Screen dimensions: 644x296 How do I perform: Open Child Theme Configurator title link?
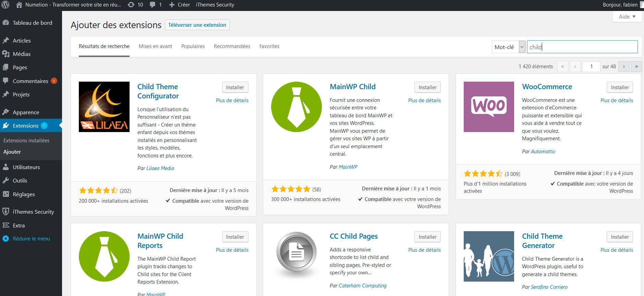(158, 91)
